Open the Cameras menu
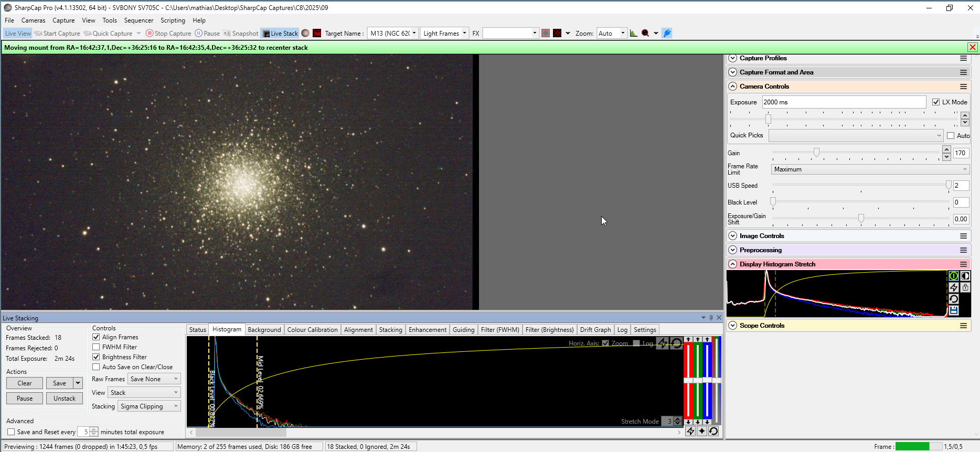This screenshot has width=980, height=452. pos(33,20)
